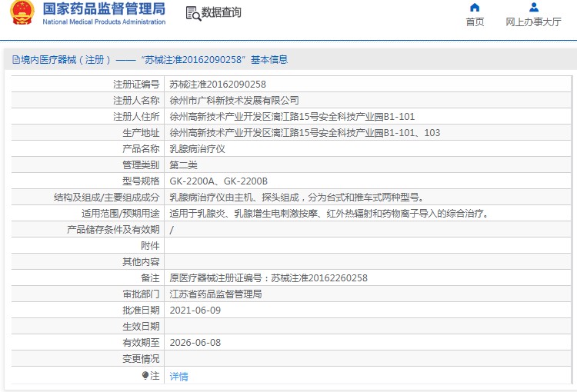The width and height of the screenshot is (577, 392).
Task: Click the 数据查询 heading text
Action: (x=221, y=13)
